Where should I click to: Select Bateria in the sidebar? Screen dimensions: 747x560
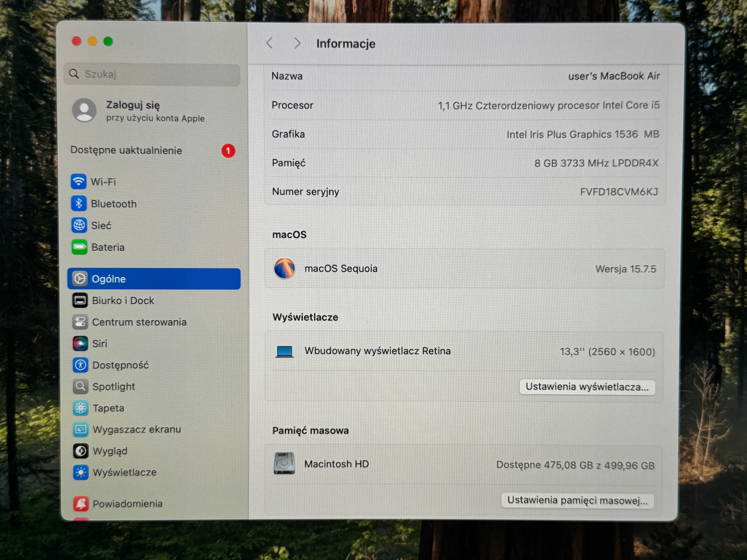pos(154,247)
